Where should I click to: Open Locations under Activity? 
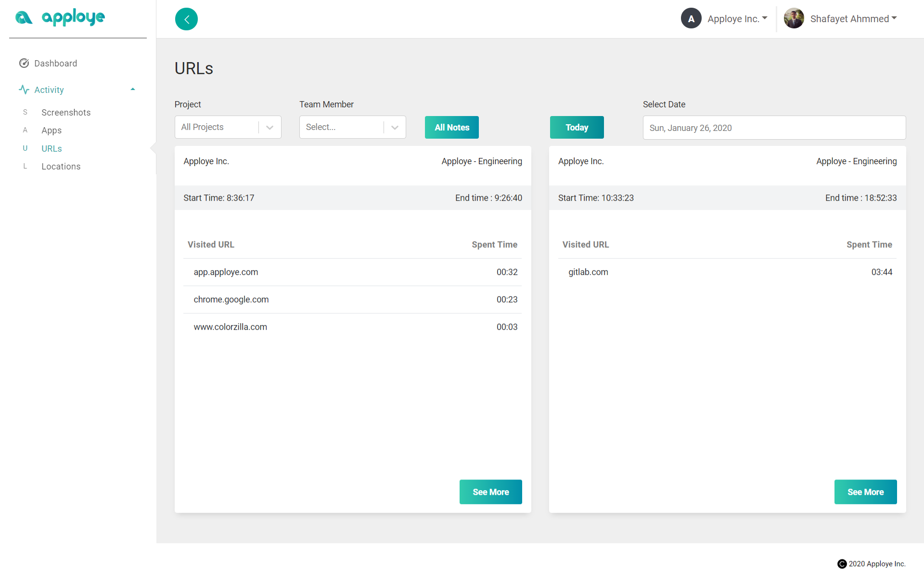[61, 167]
